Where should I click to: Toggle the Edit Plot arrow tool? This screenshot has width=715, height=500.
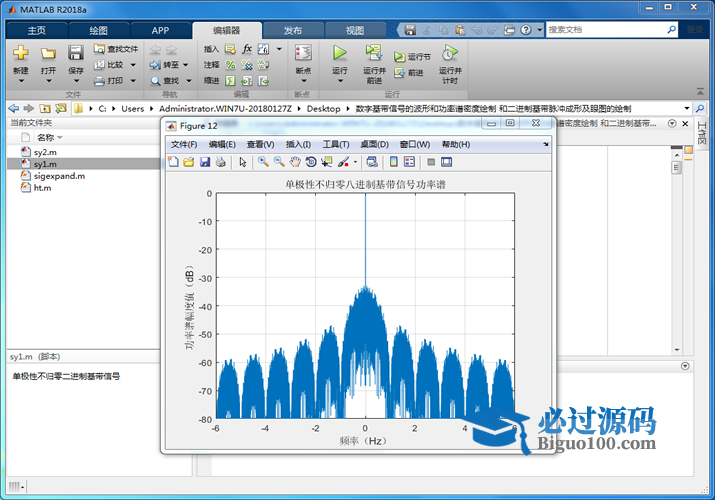[242, 162]
